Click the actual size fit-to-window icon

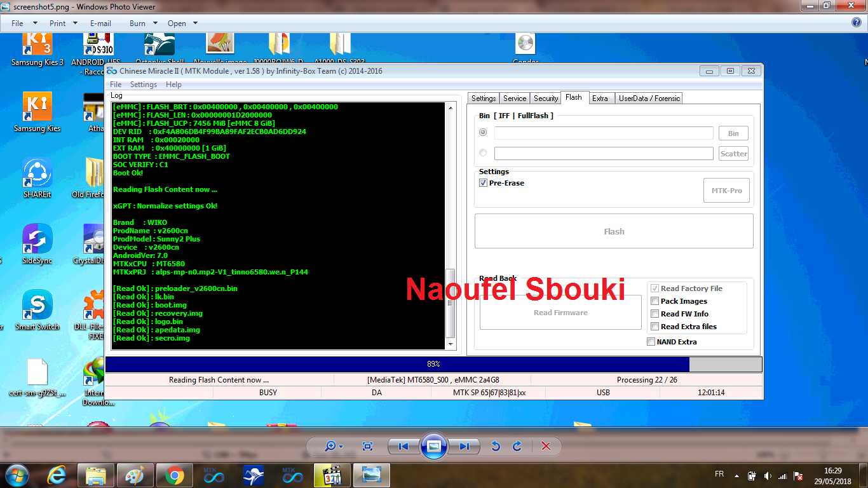pos(367,446)
